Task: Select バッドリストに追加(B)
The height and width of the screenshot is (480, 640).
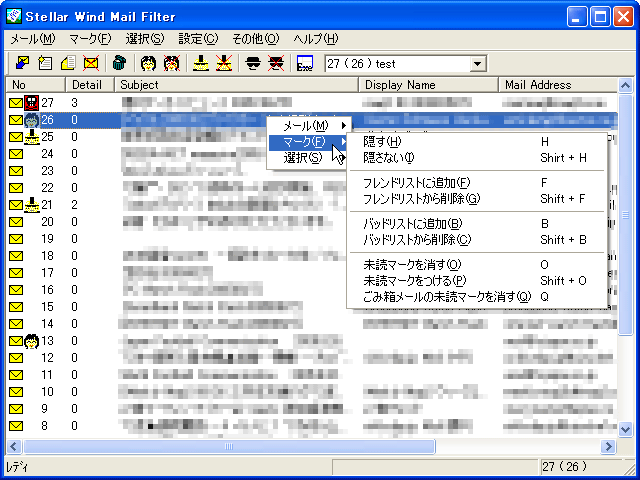Action: [477, 224]
